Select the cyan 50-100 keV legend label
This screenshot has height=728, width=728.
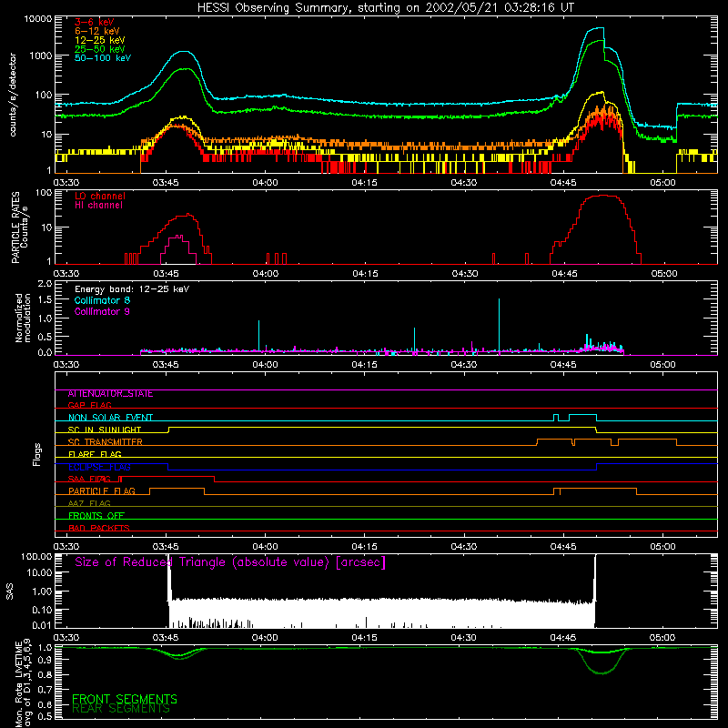[x=103, y=58]
